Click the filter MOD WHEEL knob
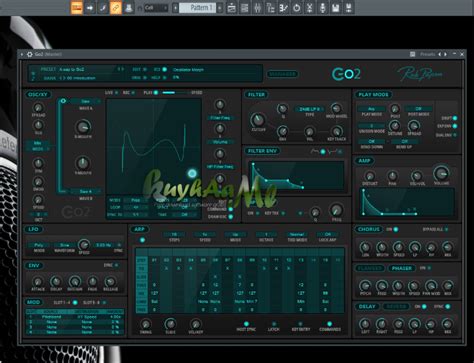The width and height of the screenshot is (474, 363). [x=336, y=108]
